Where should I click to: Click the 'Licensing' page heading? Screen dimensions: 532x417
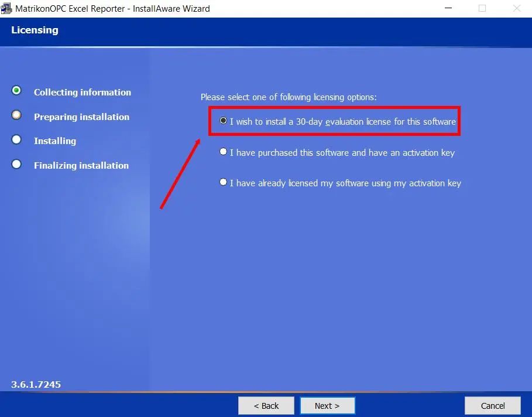click(35, 30)
